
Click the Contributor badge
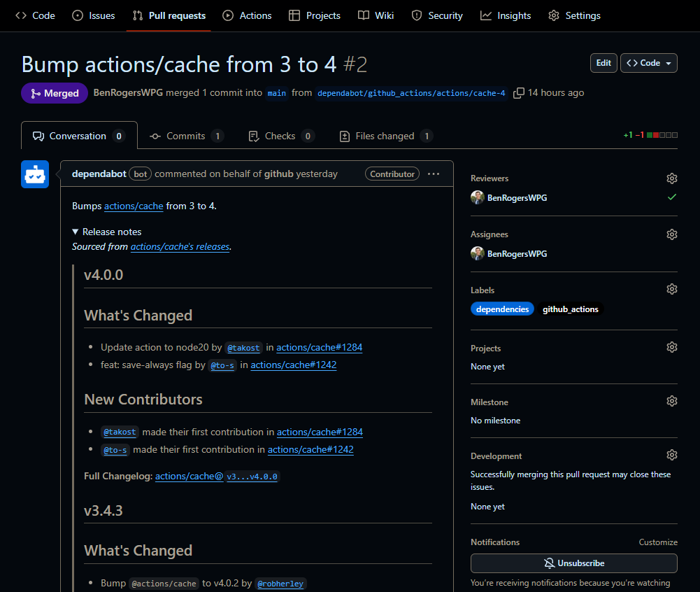[x=392, y=174]
